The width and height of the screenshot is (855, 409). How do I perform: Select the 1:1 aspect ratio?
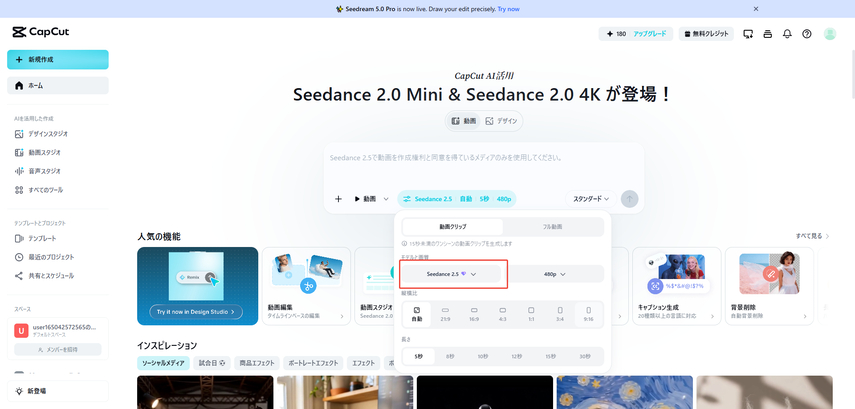(531, 314)
